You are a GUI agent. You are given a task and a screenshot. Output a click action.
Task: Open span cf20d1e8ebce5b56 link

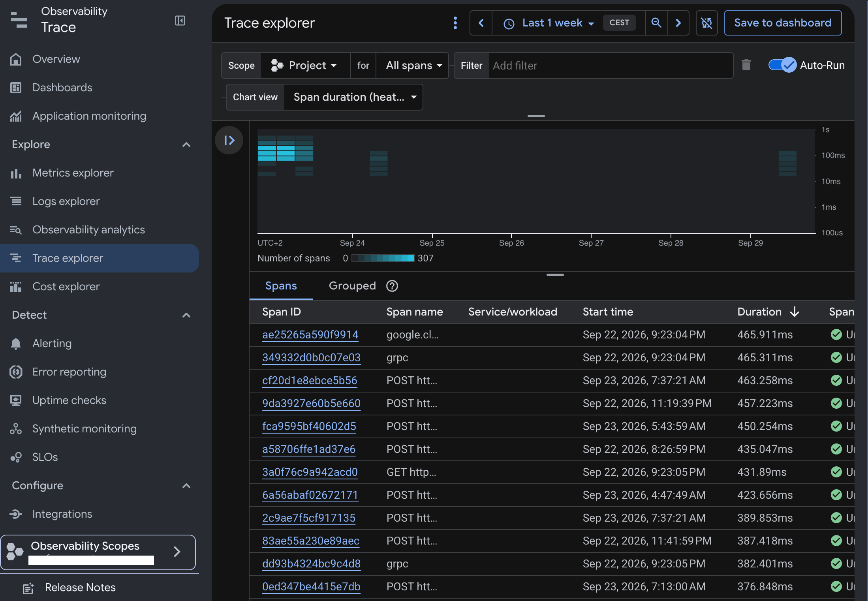[310, 381]
